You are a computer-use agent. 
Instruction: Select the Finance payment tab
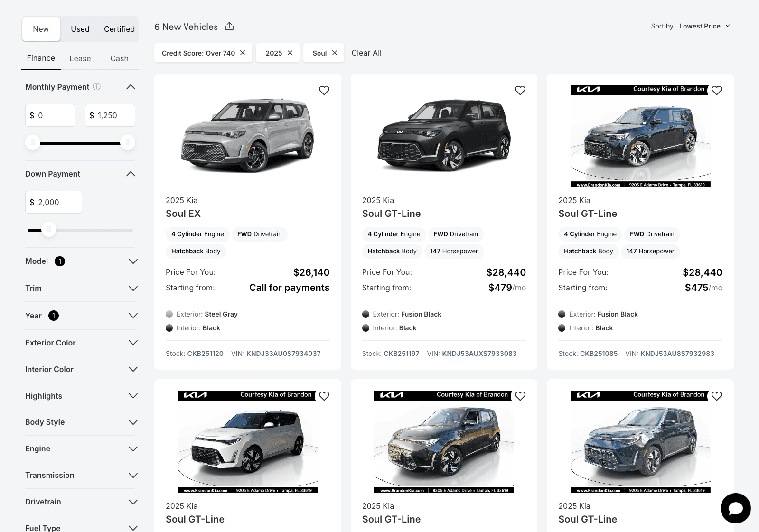pyautogui.click(x=41, y=58)
